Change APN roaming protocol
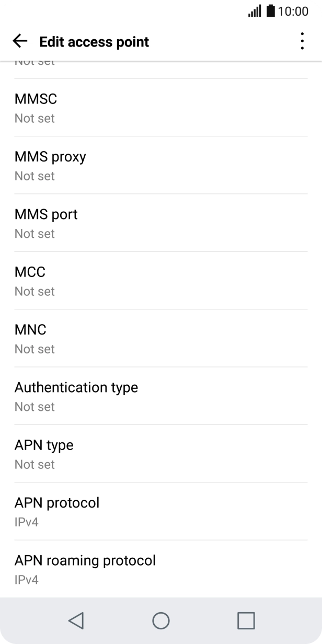This screenshot has width=322, height=644. (160, 569)
